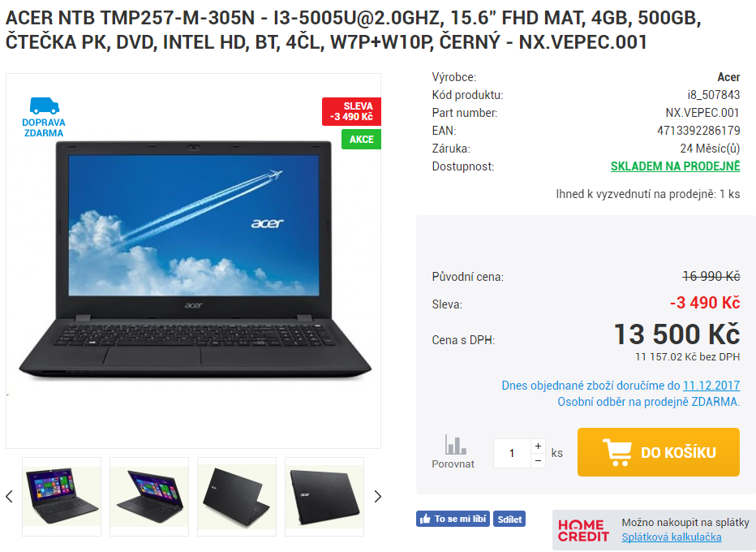Screen dimensions: 756x552
Task: Select third thumbnail showing laptop back angle
Action: pyautogui.click(x=237, y=497)
